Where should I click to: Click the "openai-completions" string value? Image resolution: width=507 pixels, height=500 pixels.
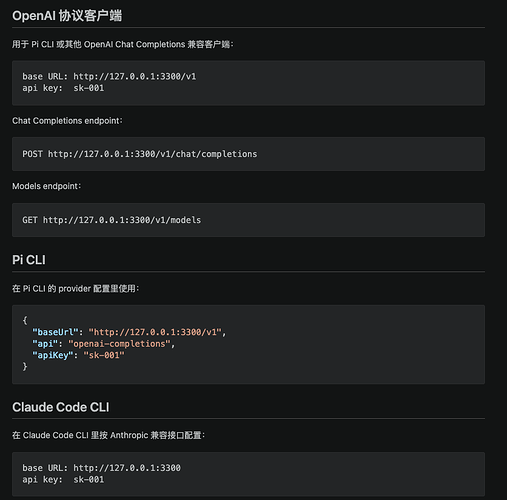(119, 344)
